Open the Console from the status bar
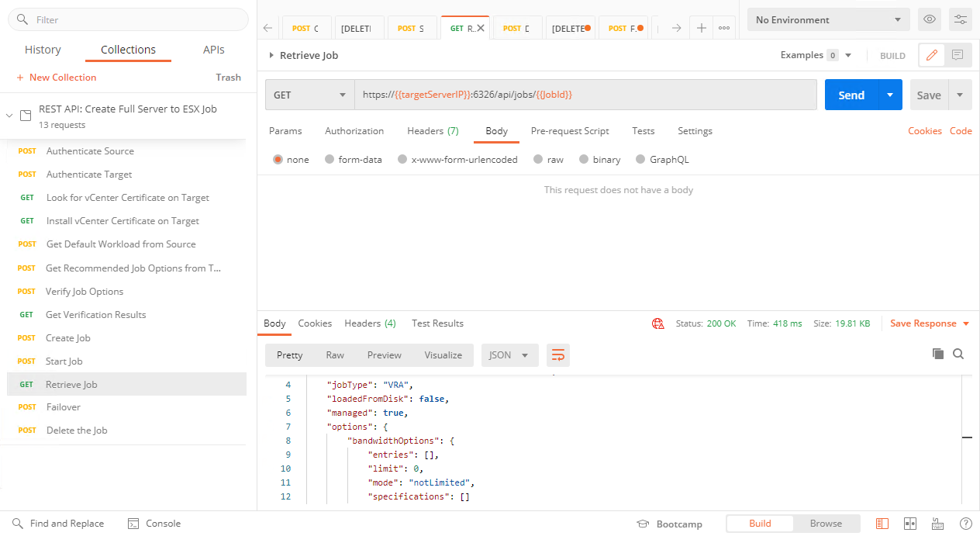This screenshot has width=980, height=536. [x=154, y=524]
